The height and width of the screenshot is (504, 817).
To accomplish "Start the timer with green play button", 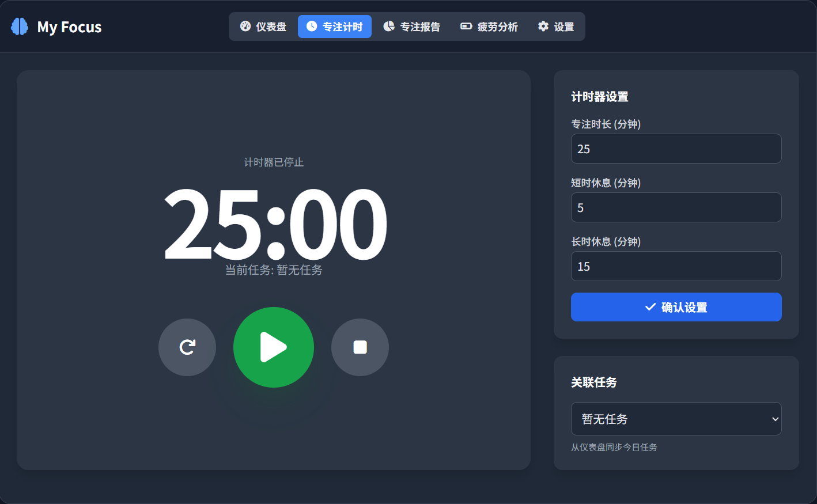I will [274, 347].
